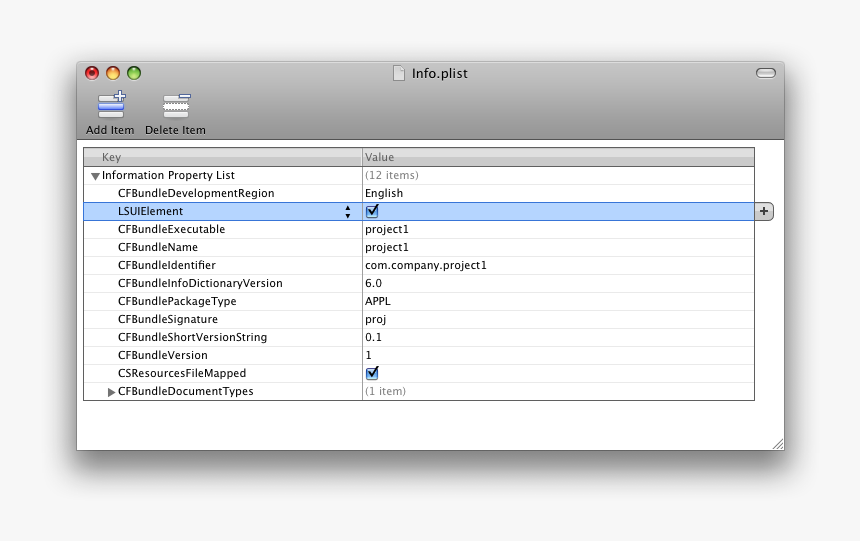Click the (12 items) value text
The image size is (860, 541).
coord(392,176)
